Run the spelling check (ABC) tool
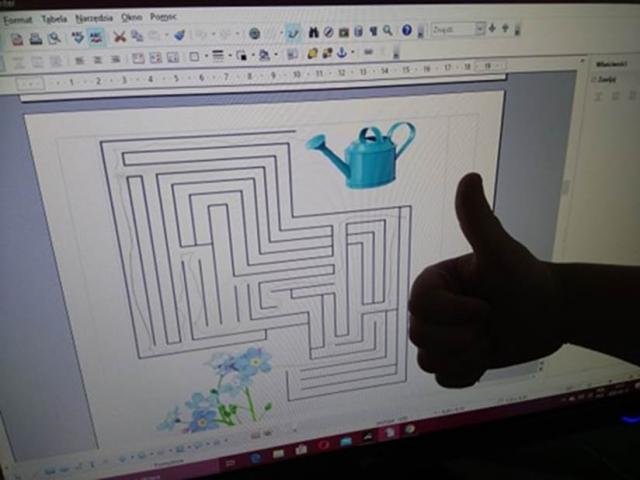The width and height of the screenshot is (640, 480). point(78,37)
